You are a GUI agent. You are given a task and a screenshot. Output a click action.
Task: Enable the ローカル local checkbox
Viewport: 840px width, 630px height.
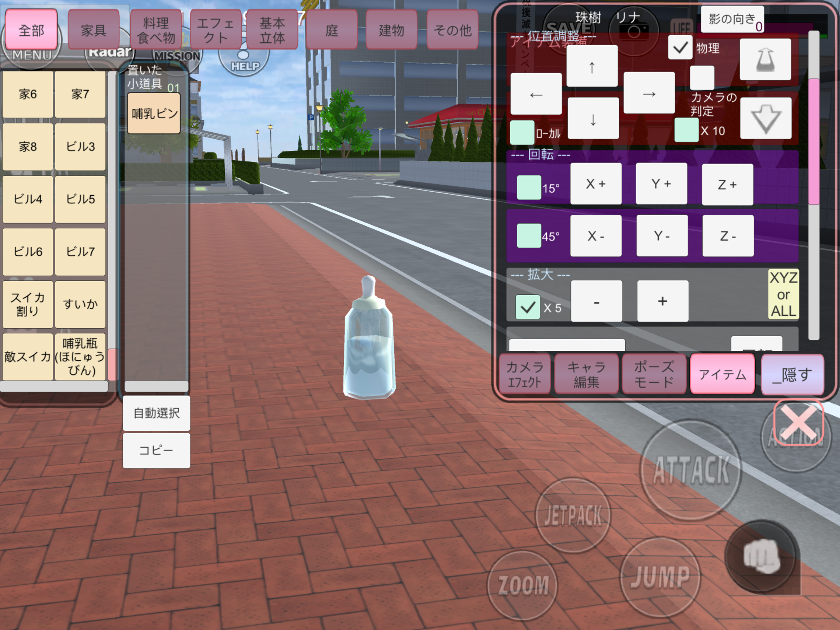click(522, 132)
